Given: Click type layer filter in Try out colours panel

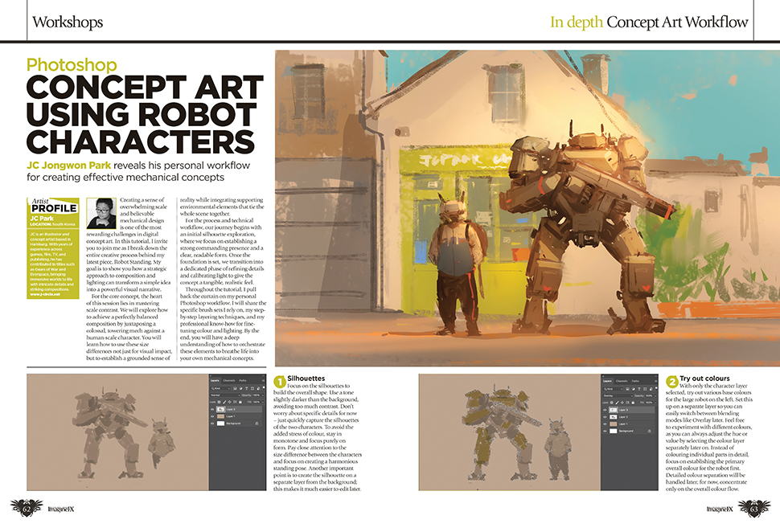Looking at the screenshot, I should tap(639, 389).
